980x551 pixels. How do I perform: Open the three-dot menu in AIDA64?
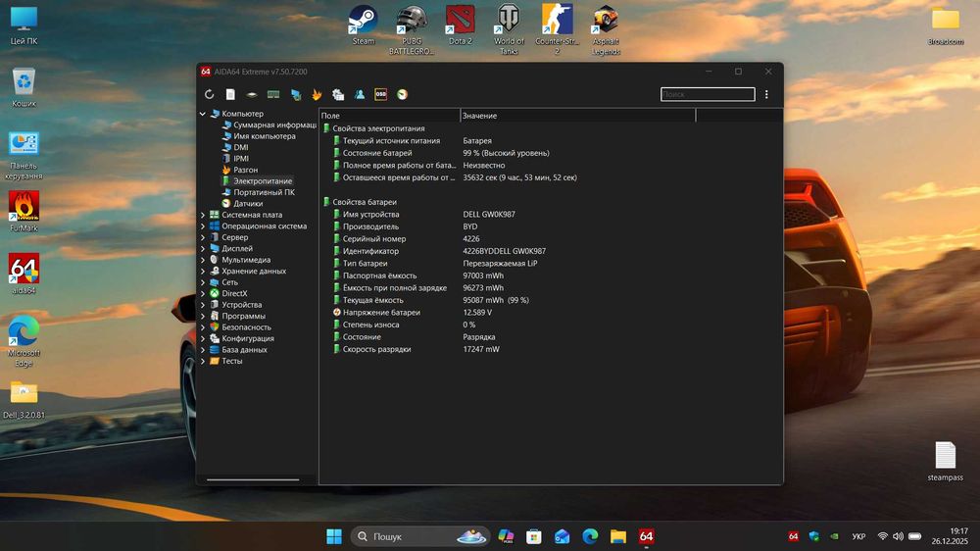click(x=766, y=94)
